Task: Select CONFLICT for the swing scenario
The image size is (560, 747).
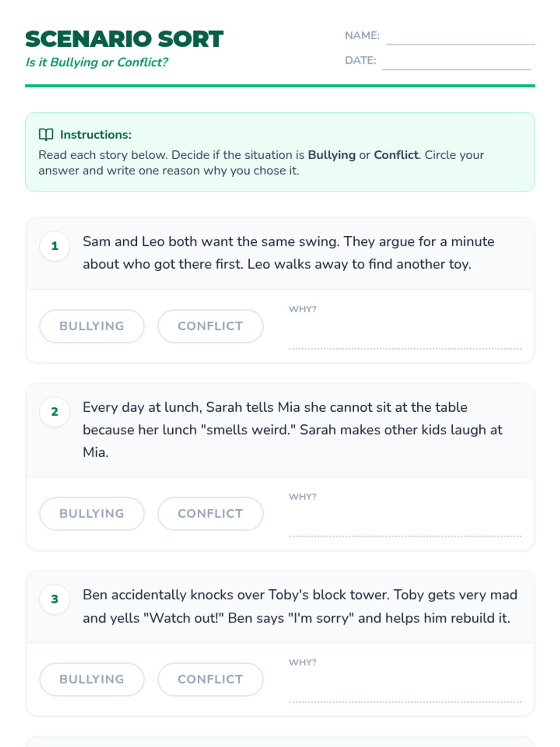Action: tap(210, 326)
